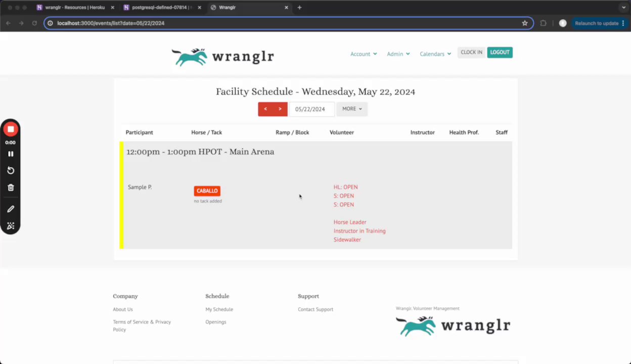Screen dimensions: 631x364
Task: Select the pen drawing tool
Action: [x=11, y=209]
